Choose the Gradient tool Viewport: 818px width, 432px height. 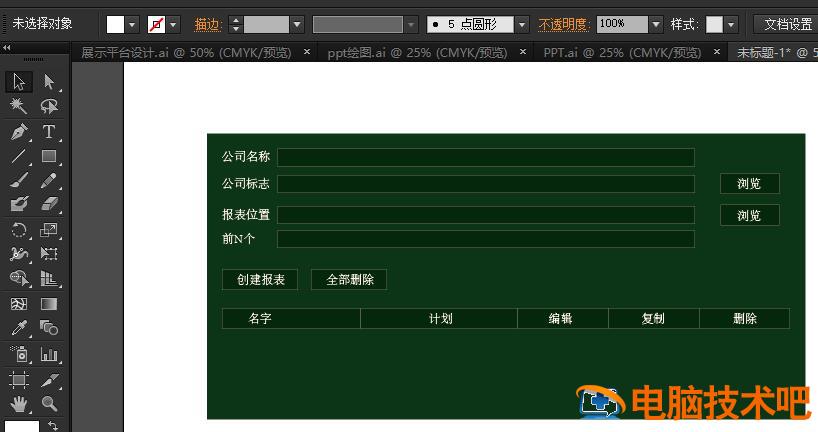(x=49, y=304)
